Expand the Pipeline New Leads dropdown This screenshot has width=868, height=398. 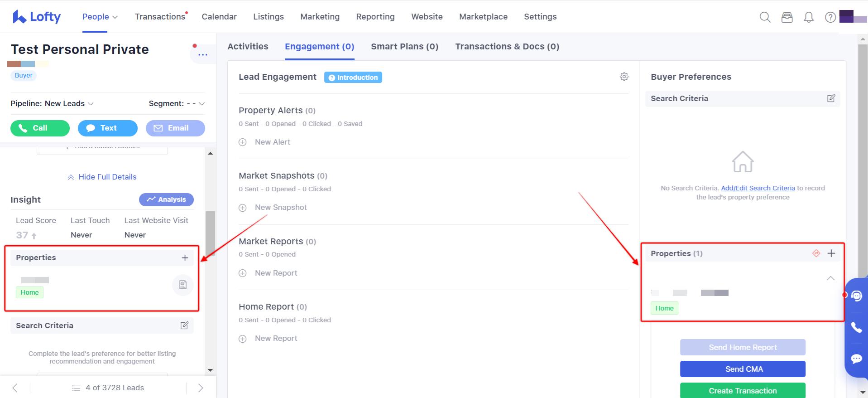(x=52, y=103)
